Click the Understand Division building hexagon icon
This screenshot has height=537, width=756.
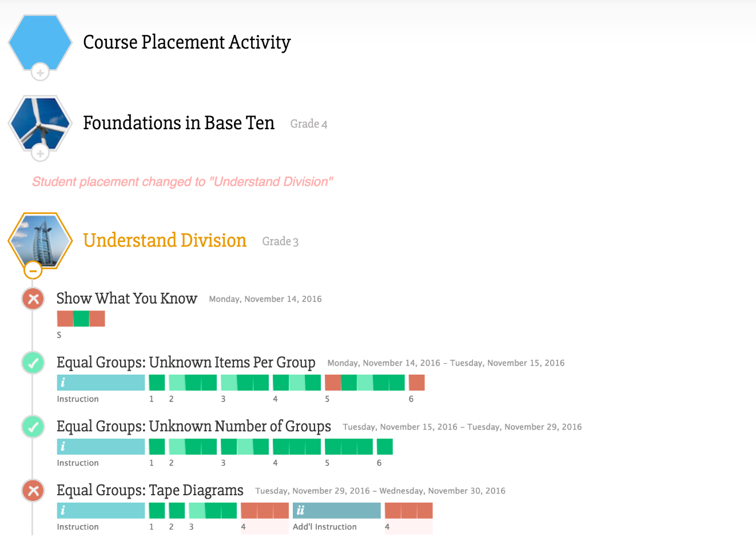(x=40, y=240)
